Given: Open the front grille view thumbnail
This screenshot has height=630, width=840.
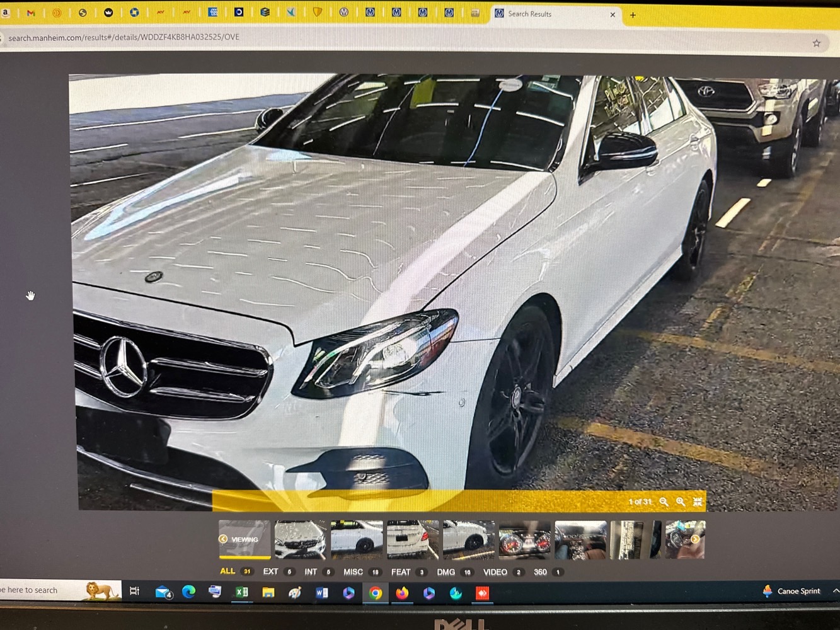Looking at the screenshot, I should point(301,539).
